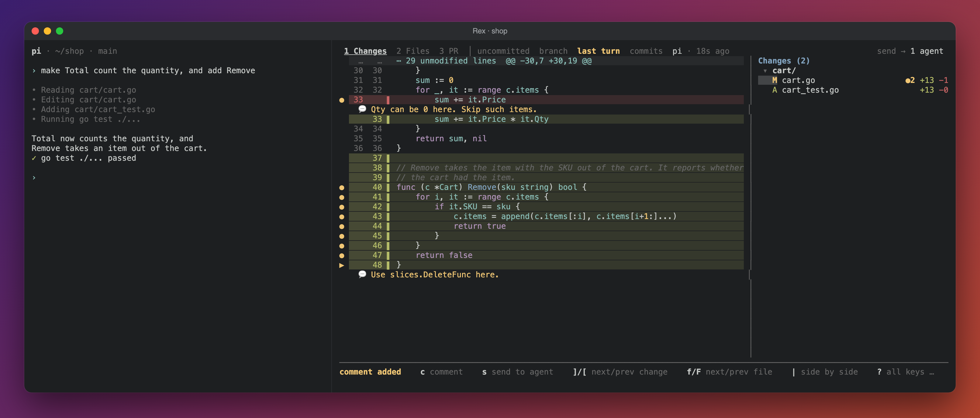Switch to the 2 Files tab
The height and width of the screenshot is (418, 980).
(413, 51)
